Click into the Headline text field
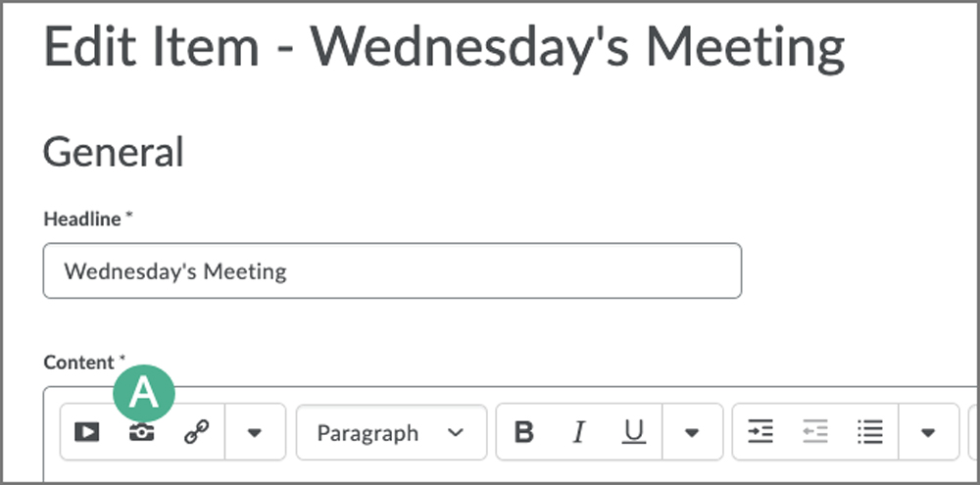The width and height of the screenshot is (980, 485). pos(393,270)
